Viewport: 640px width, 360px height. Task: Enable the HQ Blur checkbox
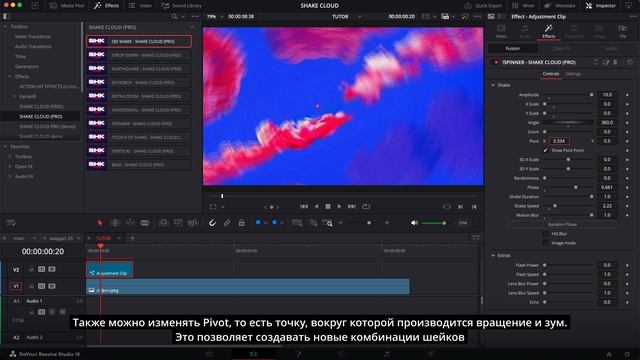545,233
